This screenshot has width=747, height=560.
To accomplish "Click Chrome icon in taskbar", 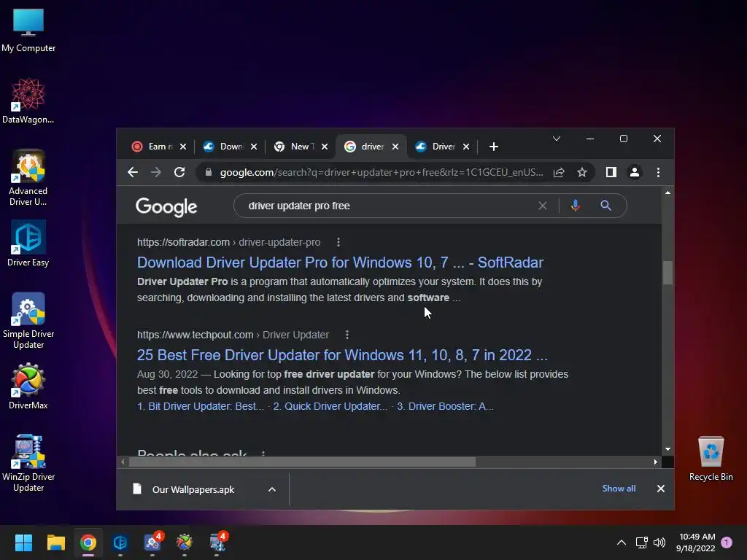I will click(88, 542).
